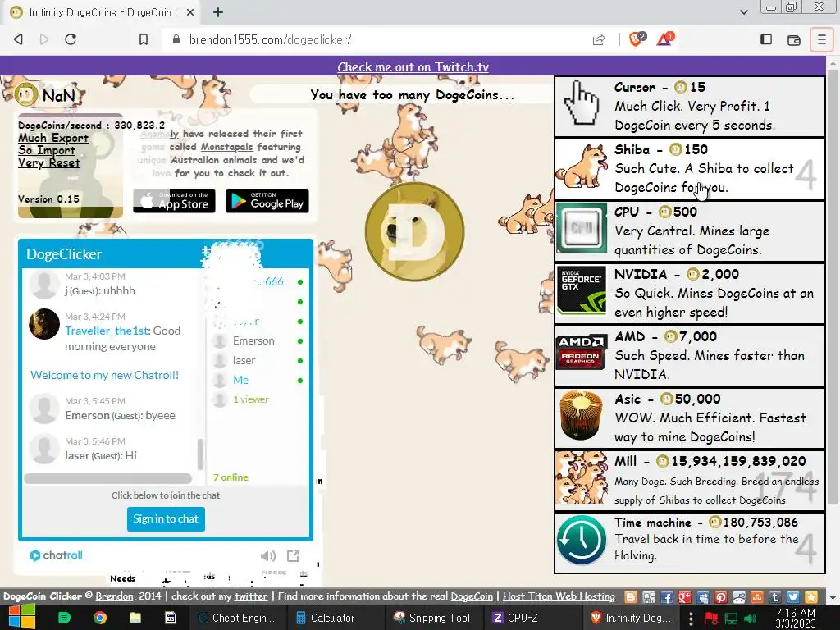Image resolution: width=840 pixels, height=630 pixels.
Task: Buy the Cursor upgrade
Action: pos(689,106)
